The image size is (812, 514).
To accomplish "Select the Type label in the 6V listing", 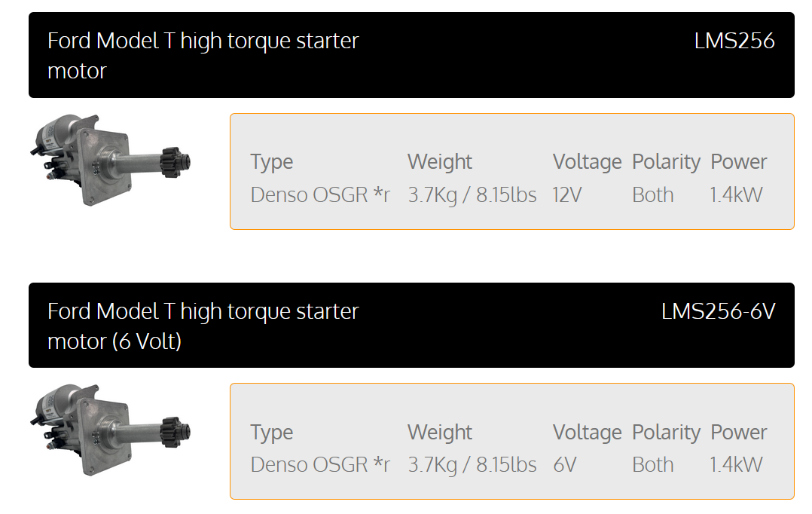I will [272, 433].
